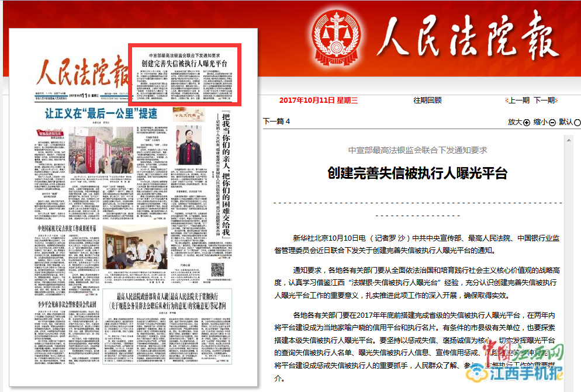Image resolution: width=581 pixels, height=392 pixels.
Task: Reset the text size with 默认
Action: (x=569, y=122)
